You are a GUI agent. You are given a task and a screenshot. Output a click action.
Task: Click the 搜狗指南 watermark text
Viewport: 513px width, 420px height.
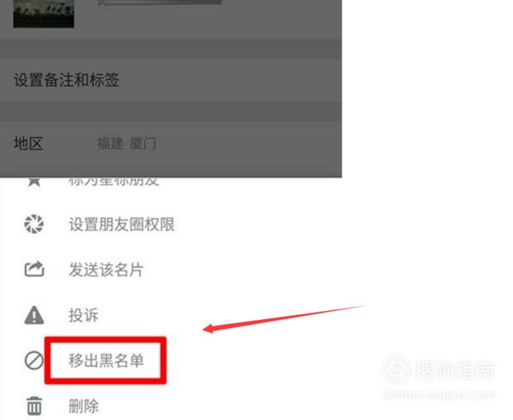point(454,370)
